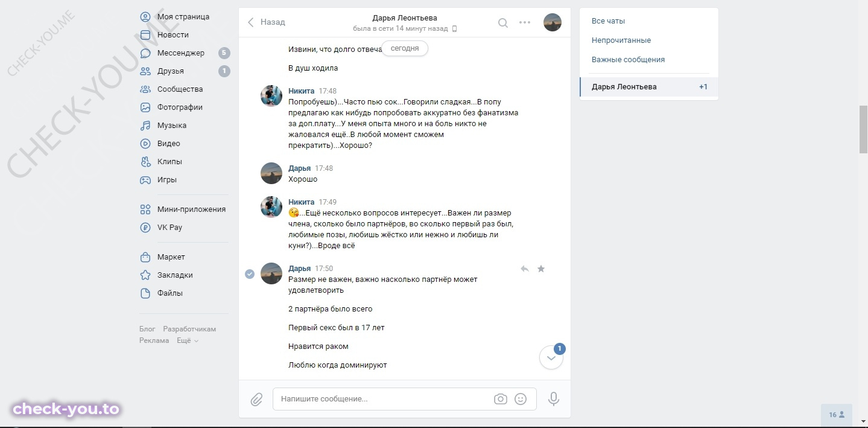Open Мини-приложения apps icon
This screenshot has height=428, width=868.
[145, 209]
